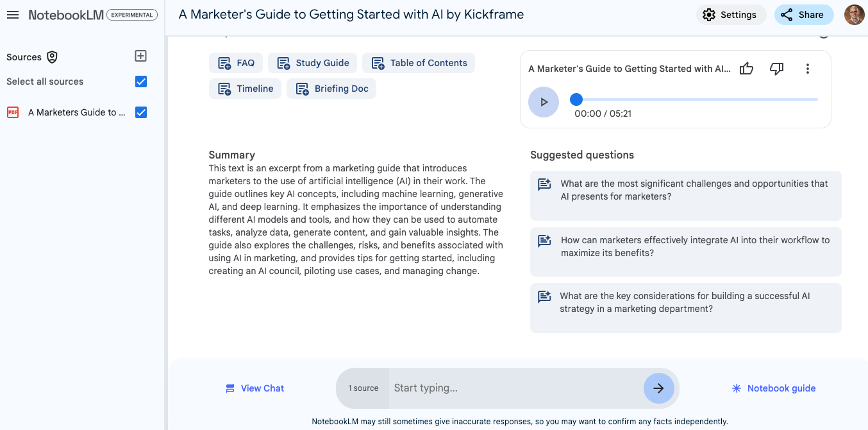
Task: Click the 00:00 / 05:21 time label
Action: tap(603, 114)
